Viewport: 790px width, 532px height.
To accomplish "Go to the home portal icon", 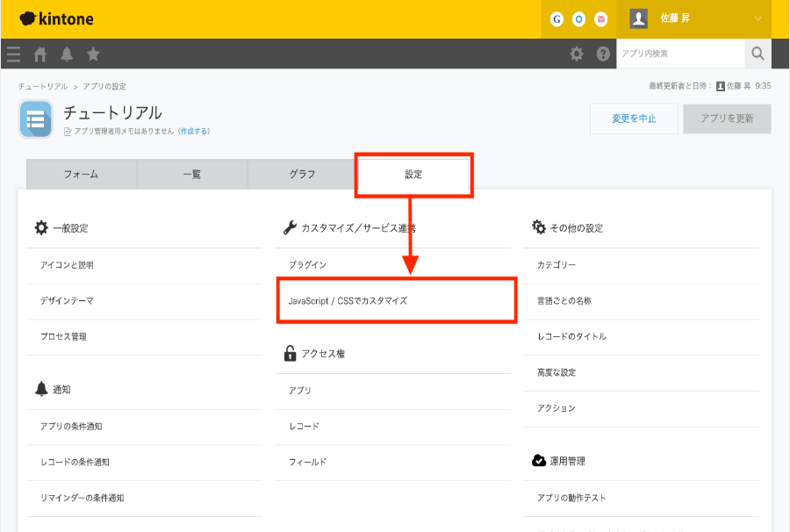I will coord(39,54).
